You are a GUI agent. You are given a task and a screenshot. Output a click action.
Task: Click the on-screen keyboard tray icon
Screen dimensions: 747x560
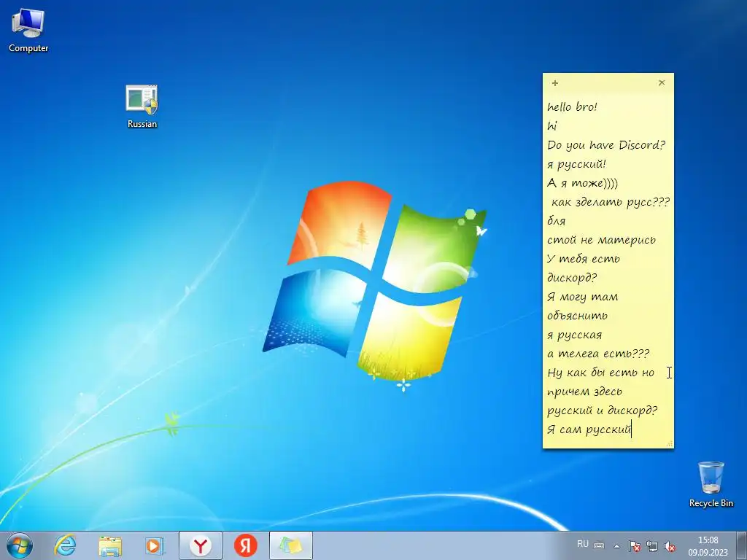click(599, 545)
